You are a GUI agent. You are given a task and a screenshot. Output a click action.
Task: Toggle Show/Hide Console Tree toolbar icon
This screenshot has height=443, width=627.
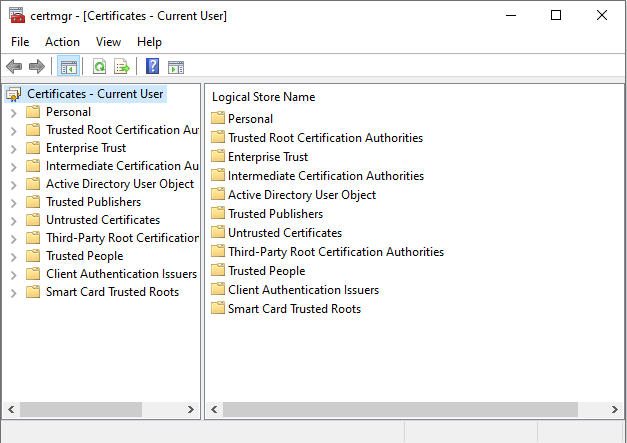click(69, 66)
